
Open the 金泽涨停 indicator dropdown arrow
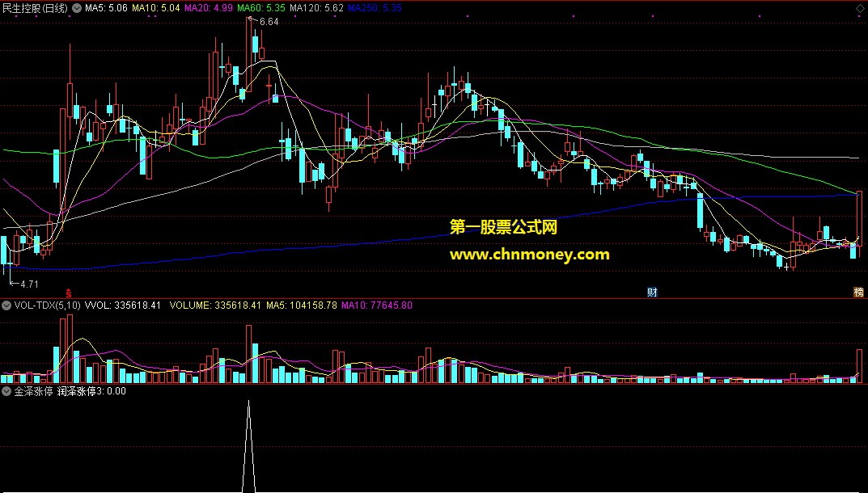[6, 391]
